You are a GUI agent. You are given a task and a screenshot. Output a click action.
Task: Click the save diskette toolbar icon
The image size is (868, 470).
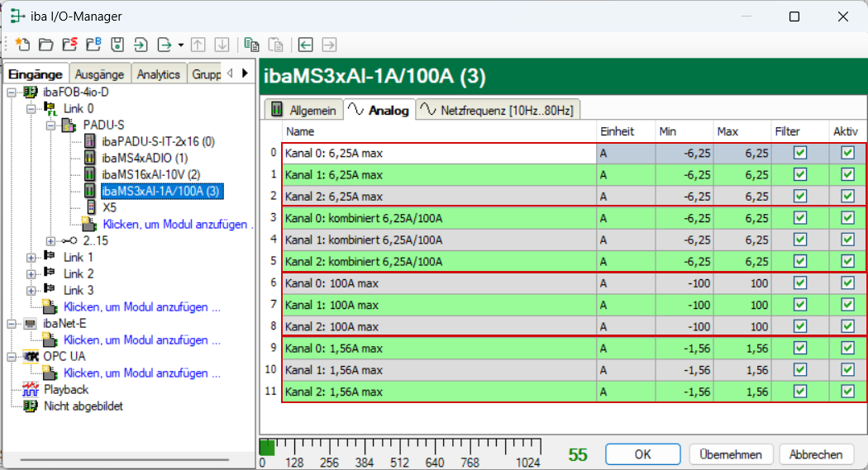pyautogui.click(x=117, y=45)
